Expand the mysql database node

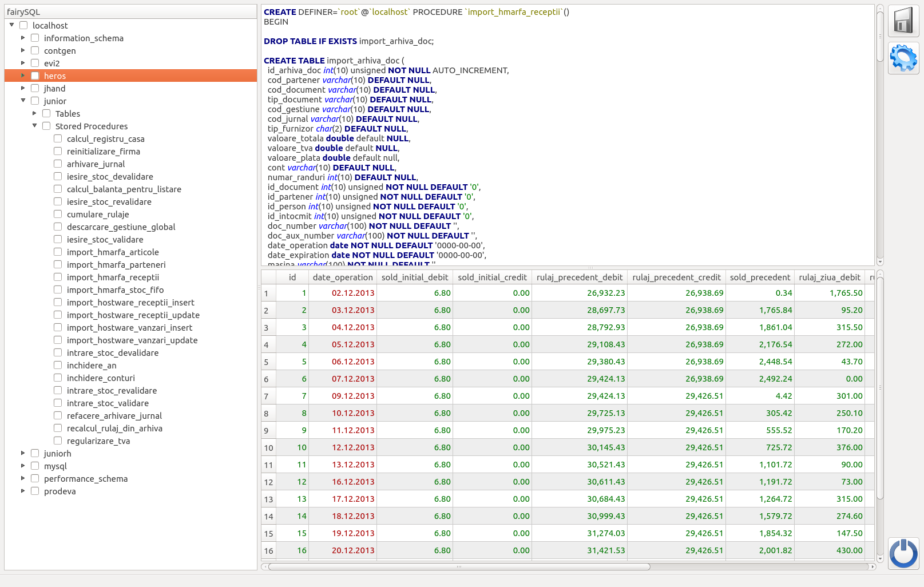coord(23,466)
